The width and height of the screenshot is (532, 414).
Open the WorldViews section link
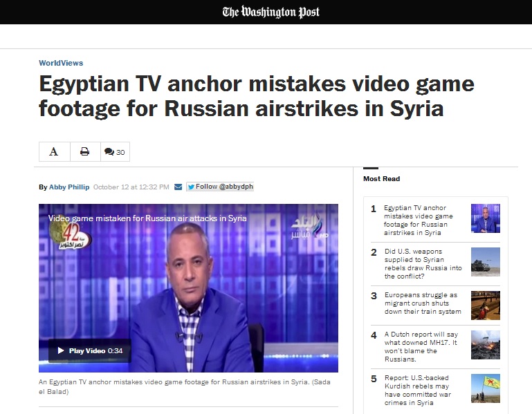pos(61,63)
